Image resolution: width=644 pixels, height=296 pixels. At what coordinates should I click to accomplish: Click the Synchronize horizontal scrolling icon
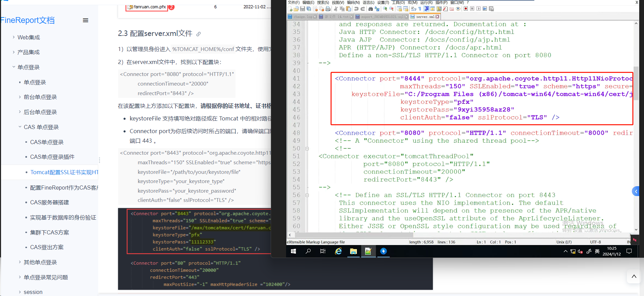pos(405,9)
